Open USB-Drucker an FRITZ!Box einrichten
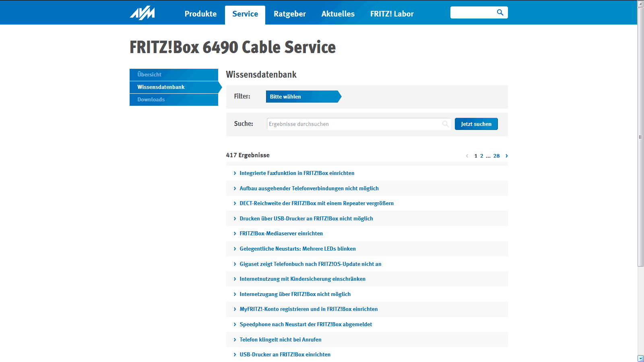 [285, 355]
